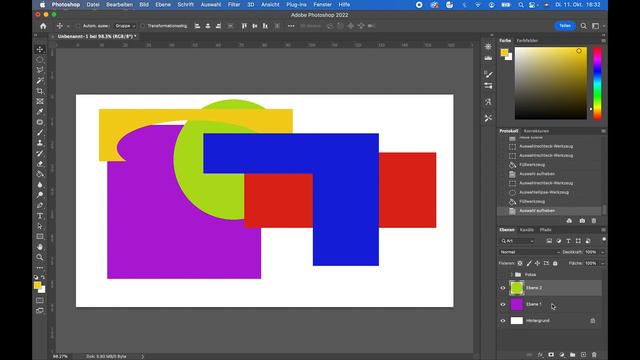The width and height of the screenshot is (640, 360).
Task: Swap the foreground and background colors
Action: [43, 277]
